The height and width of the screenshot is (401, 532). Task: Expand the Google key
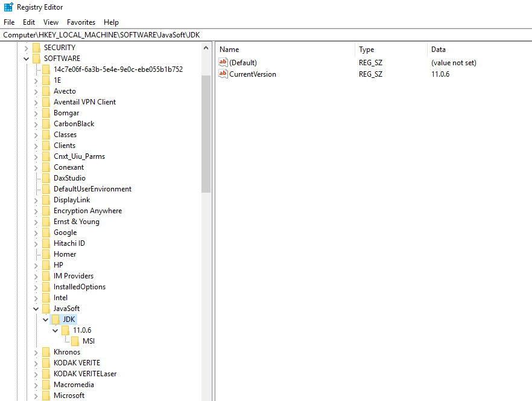(x=36, y=233)
